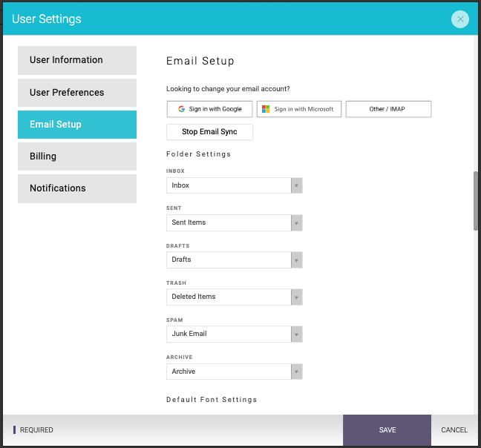Screen dimensions: 481x448
Task: Click the Stop Email Sync button
Action: [x=209, y=132]
